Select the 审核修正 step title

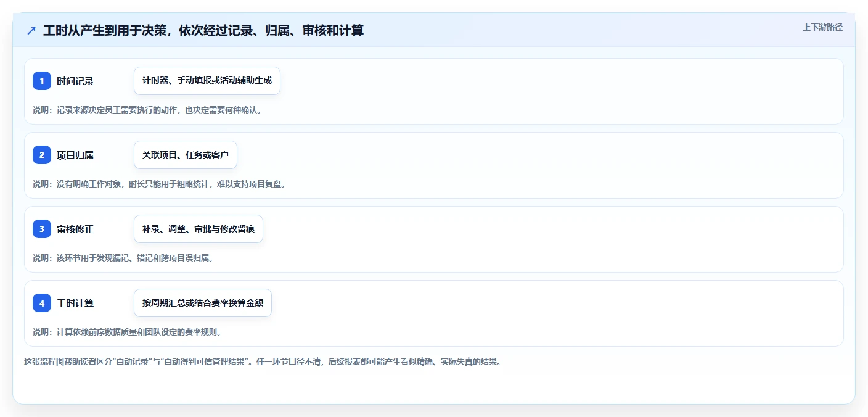[x=75, y=229]
